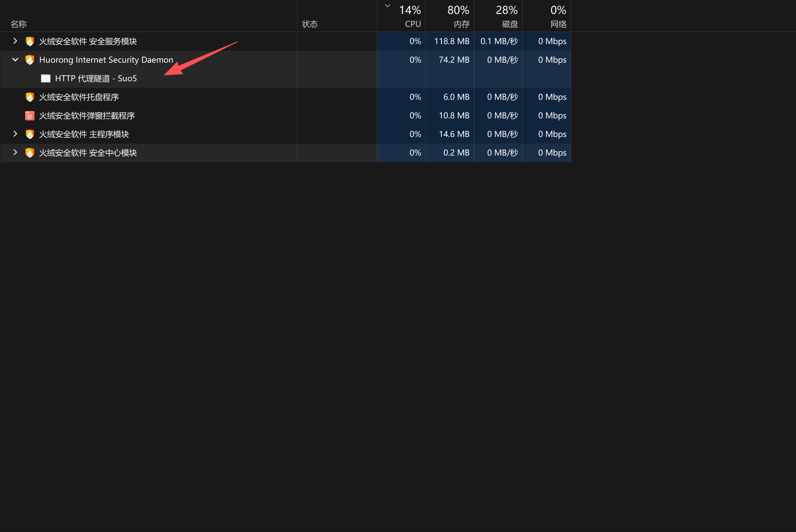This screenshot has height=532, width=796.
Task: Click the 118.8 MB memory cell
Action: (x=452, y=41)
